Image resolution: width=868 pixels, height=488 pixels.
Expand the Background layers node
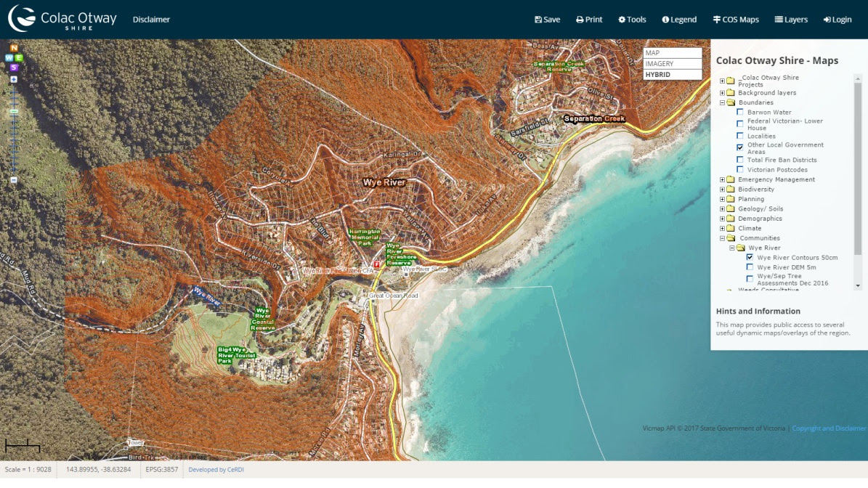pos(723,93)
